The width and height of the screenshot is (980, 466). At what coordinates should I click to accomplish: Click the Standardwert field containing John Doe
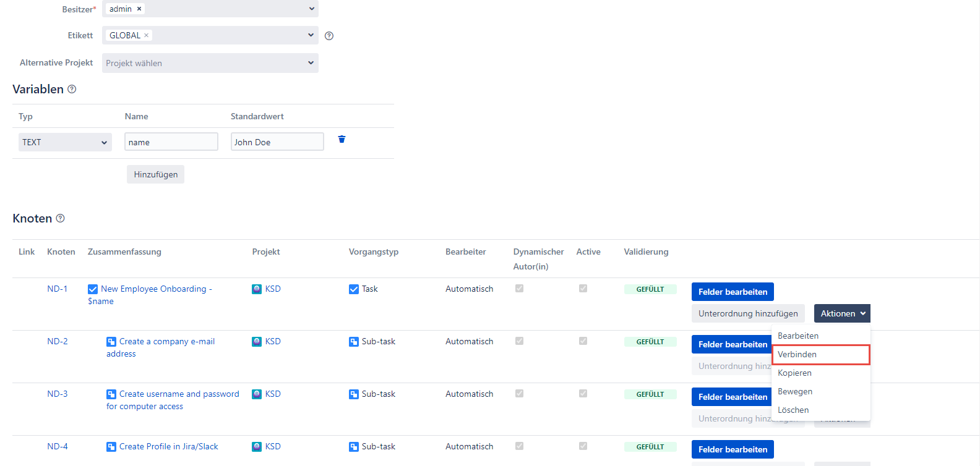pyautogui.click(x=277, y=142)
